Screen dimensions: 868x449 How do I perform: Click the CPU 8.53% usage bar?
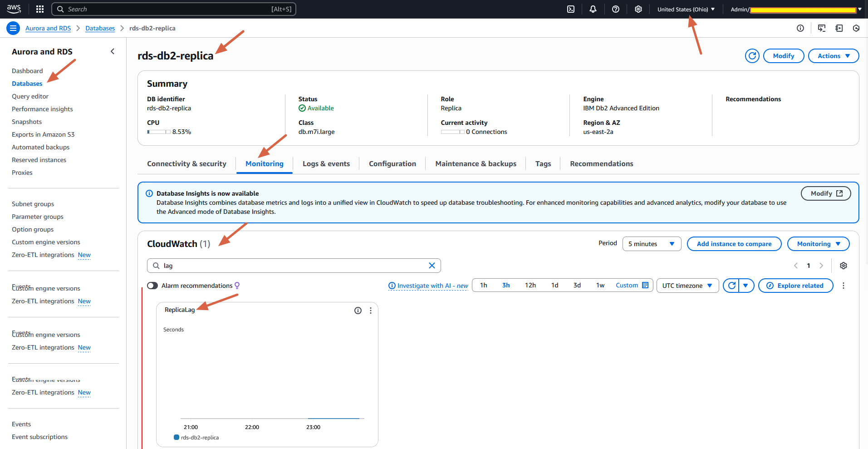tap(159, 132)
